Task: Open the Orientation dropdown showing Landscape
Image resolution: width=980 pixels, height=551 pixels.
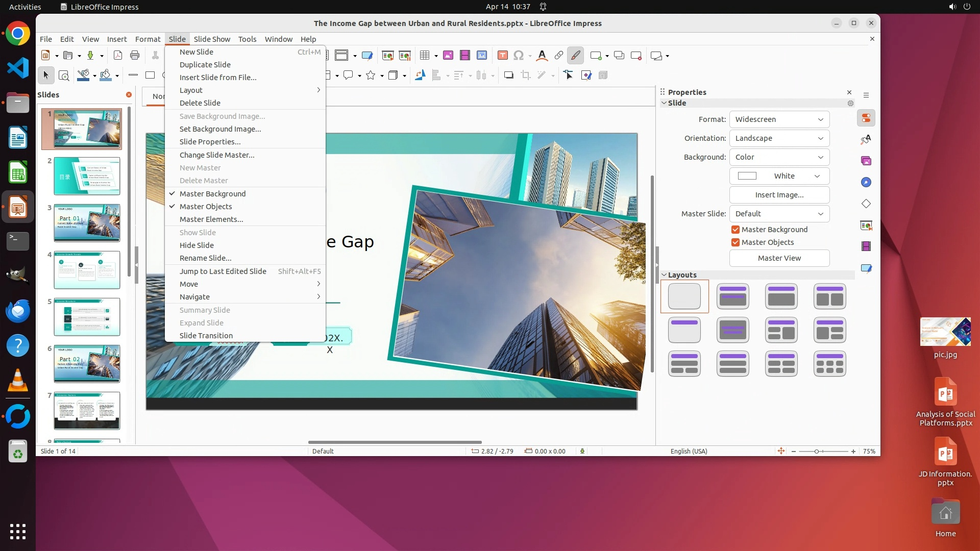Action: pos(779,138)
